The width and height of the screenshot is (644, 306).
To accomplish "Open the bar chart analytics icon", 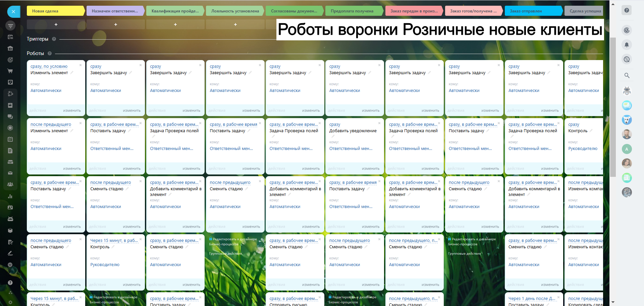I will [x=10, y=196].
